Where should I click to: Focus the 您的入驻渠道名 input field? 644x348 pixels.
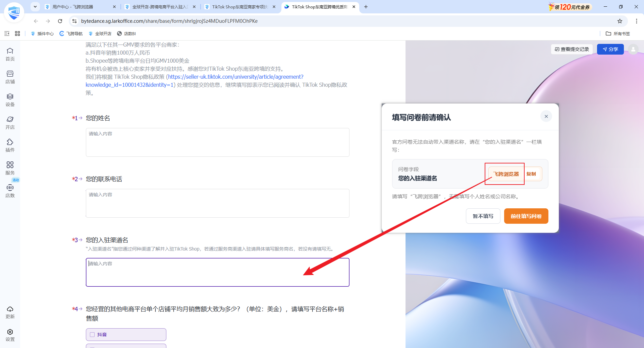(x=218, y=272)
